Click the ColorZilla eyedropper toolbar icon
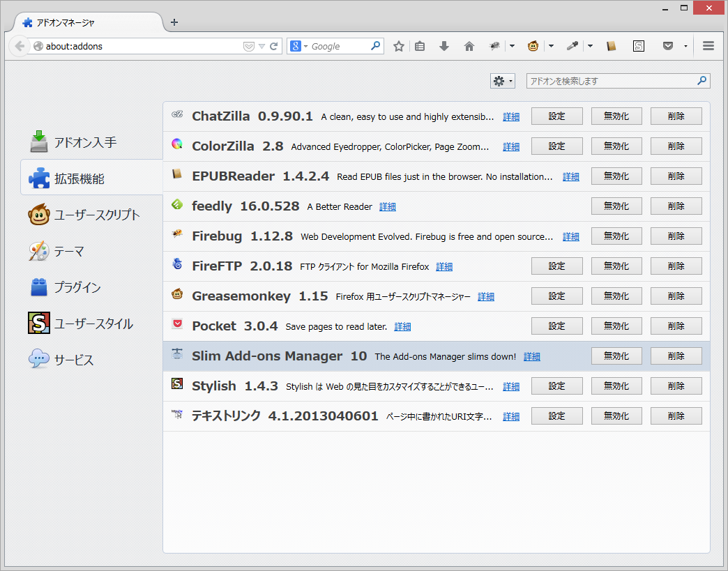728x571 pixels. pyautogui.click(x=572, y=46)
